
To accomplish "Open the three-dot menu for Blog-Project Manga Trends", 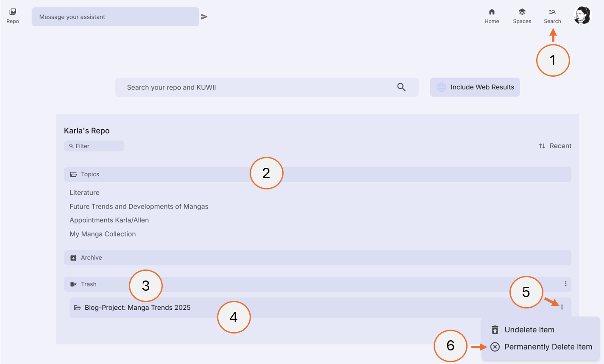I will click(562, 307).
